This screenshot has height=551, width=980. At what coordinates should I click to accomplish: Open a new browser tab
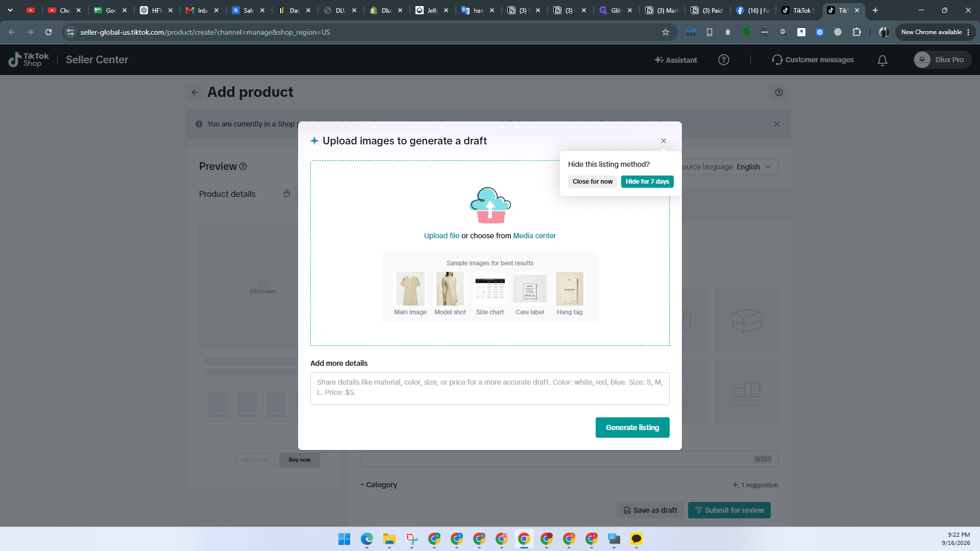pos(875,10)
